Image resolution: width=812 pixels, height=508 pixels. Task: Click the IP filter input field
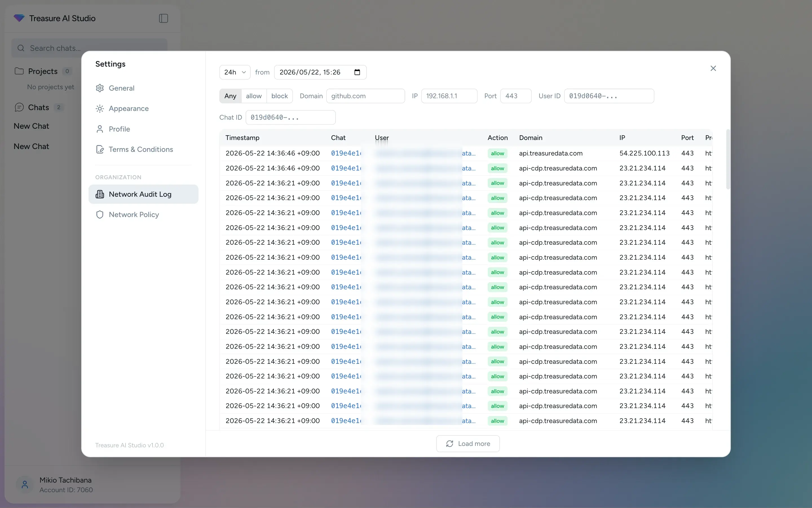[449, 96]
